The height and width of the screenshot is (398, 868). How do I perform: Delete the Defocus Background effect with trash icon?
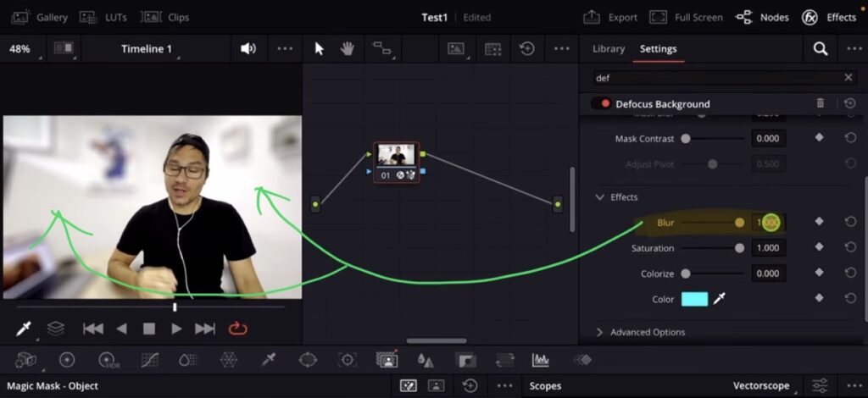pyautogui.click(x=820, y=103)
